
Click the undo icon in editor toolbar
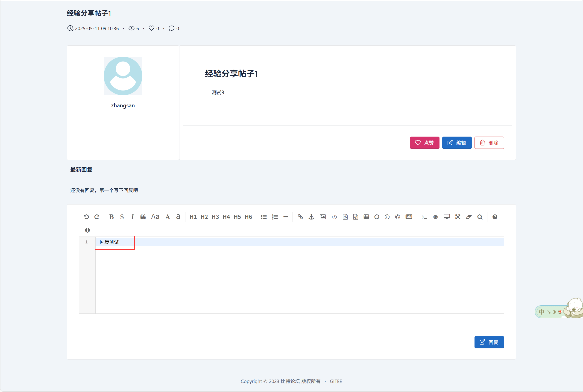click(86, 217)
